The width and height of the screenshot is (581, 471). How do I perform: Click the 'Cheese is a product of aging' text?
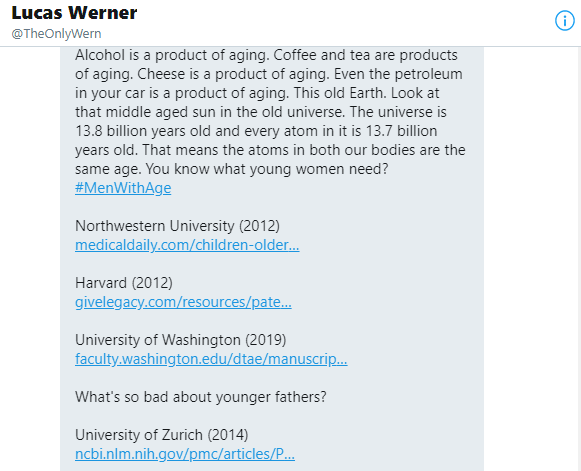click(233, 74)
